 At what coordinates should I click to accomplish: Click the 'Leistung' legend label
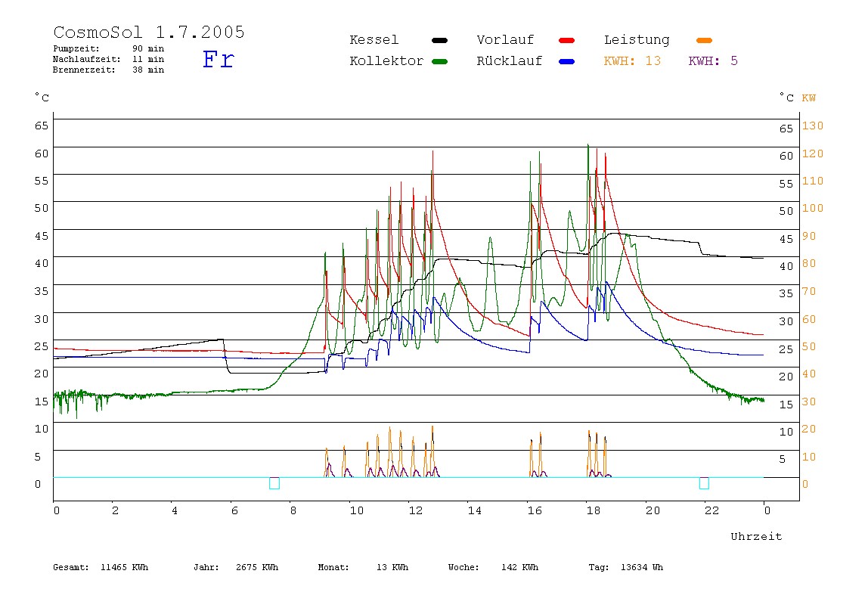[637, 40]
